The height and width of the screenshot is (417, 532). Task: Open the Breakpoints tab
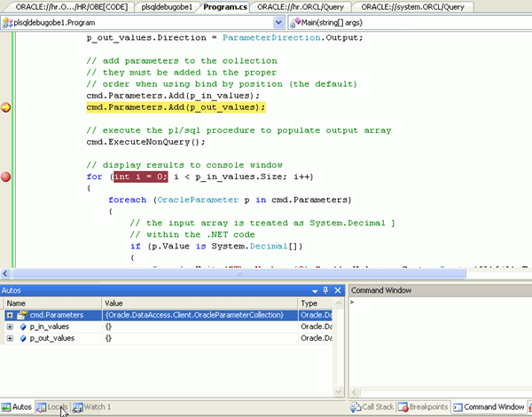[423, 406]
